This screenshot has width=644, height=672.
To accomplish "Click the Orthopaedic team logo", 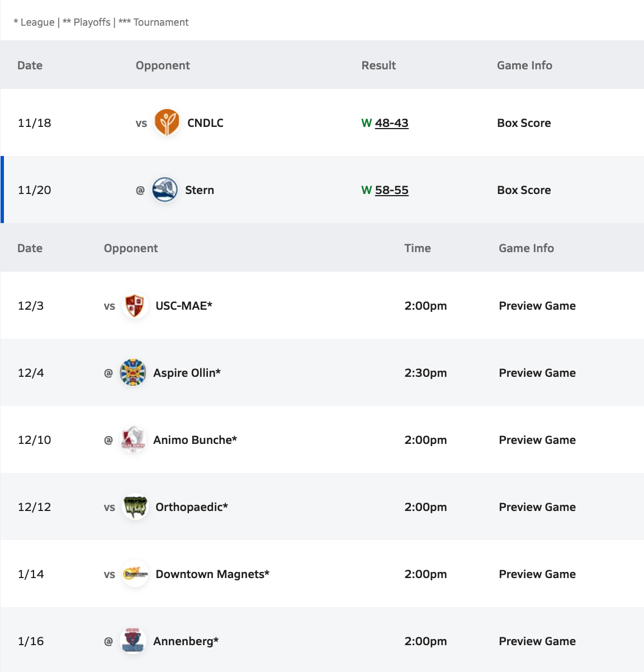I will [135, 507].
